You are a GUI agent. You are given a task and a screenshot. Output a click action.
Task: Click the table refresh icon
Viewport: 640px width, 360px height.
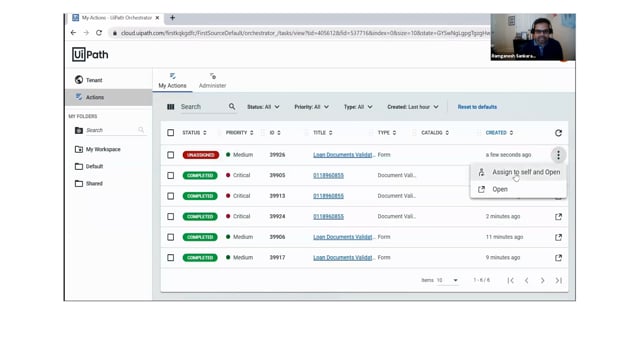pyautogui.click(x=558, y=133)
